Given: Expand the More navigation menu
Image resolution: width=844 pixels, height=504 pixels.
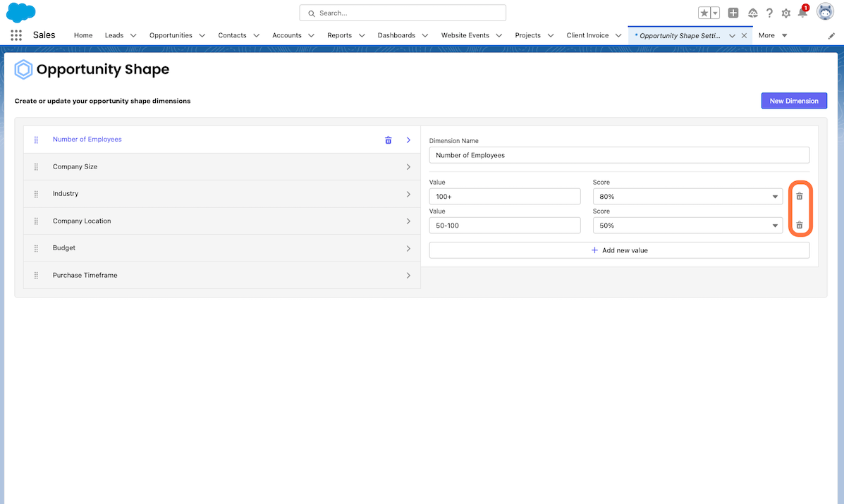Looking at the screenshot, I should click(x=773, y=35).
